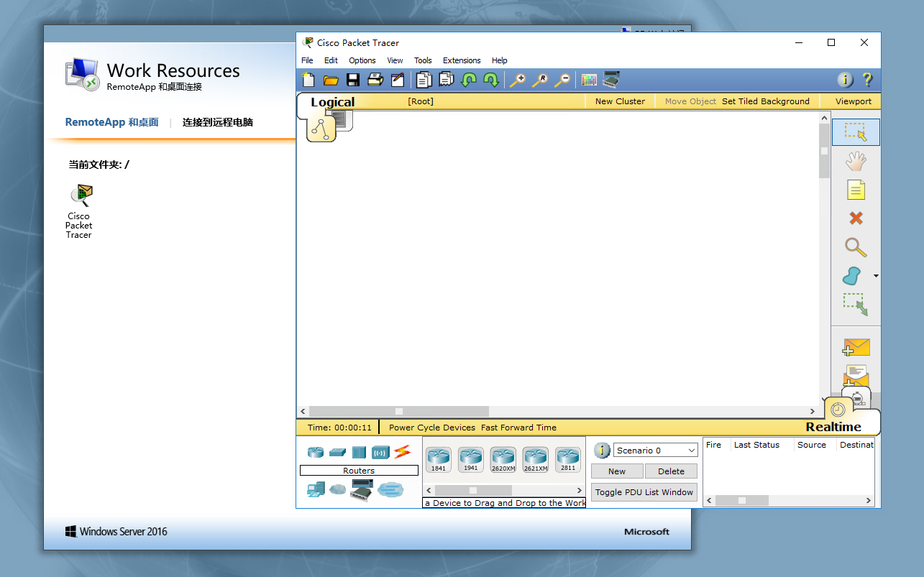Select the Custom Made Devices icon
This screenshot has width=924, height=577.
(x=362, y=490)
